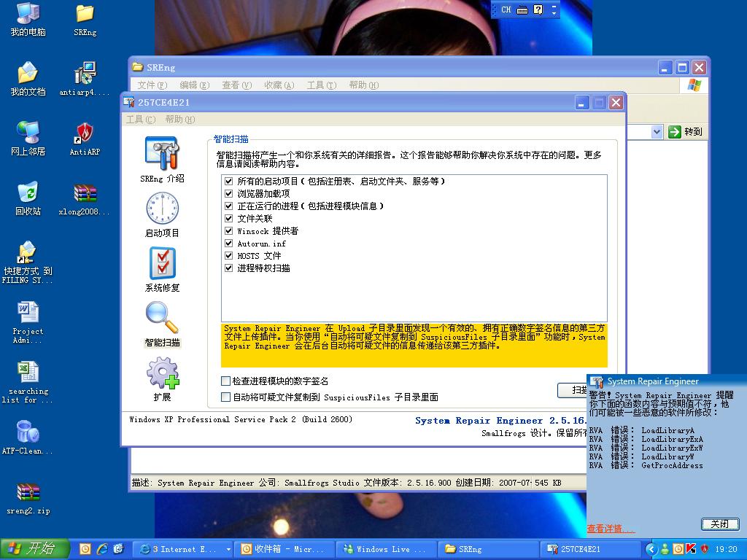
Task: Click the system clock showing 19:20
Action: point(726,549)
